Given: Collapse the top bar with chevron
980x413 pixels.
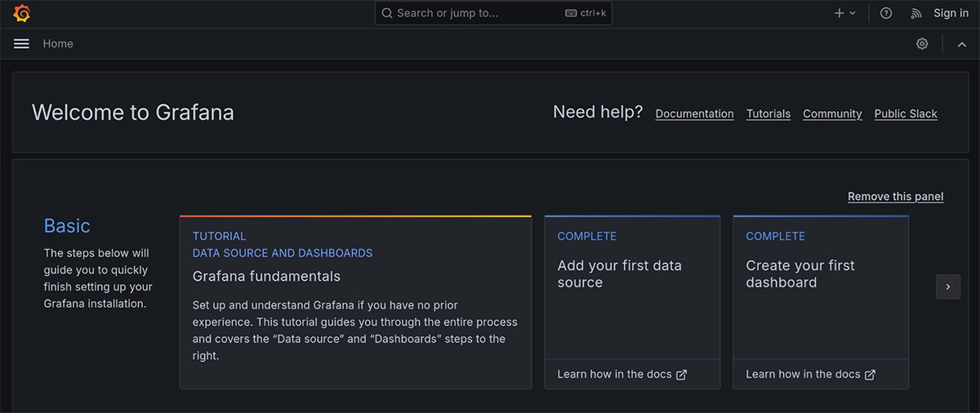Looking at the screenshot, I should click(x=962, y=44).
